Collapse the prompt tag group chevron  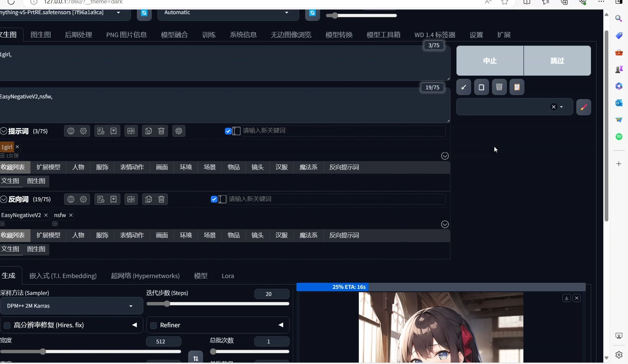point(445,156)
